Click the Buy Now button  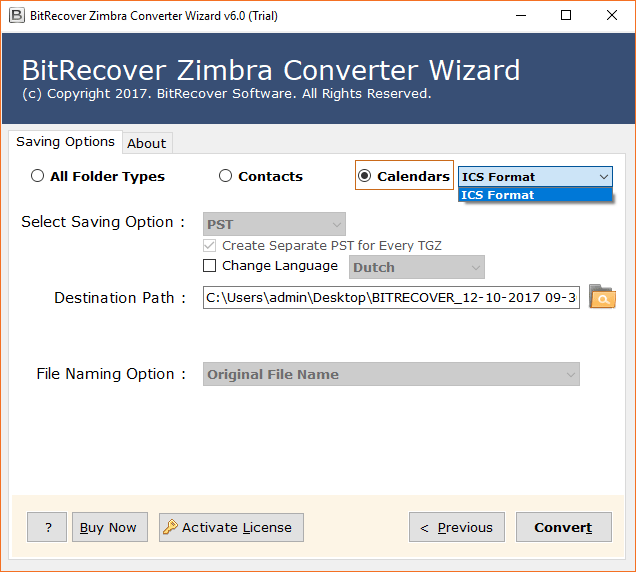coord(110,527)
